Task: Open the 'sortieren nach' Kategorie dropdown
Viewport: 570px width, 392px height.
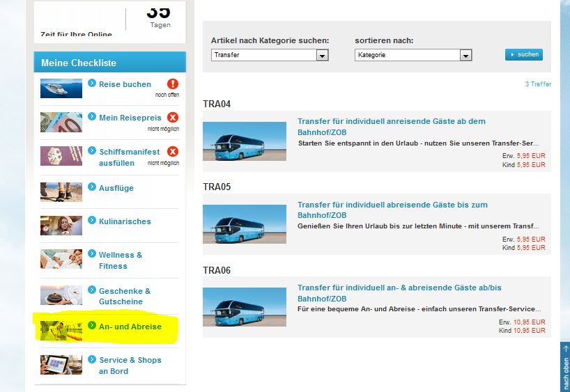Action: (x=465, y=56)
